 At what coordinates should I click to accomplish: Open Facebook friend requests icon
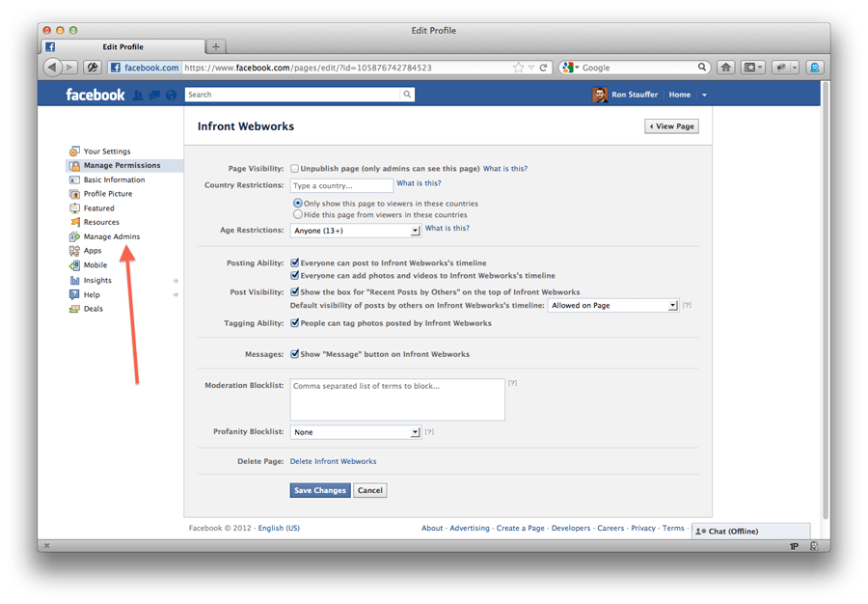click(138, 96)
